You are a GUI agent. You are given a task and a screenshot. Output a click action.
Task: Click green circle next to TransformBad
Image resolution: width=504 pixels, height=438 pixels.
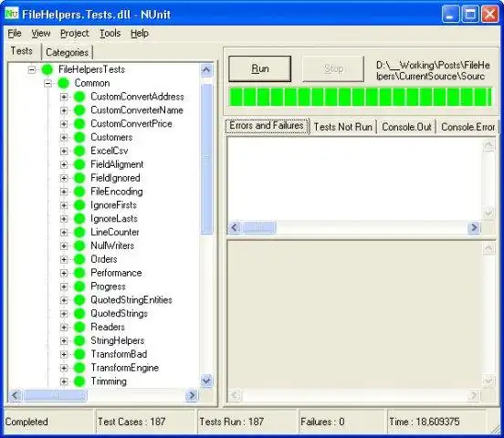(79, 354)
